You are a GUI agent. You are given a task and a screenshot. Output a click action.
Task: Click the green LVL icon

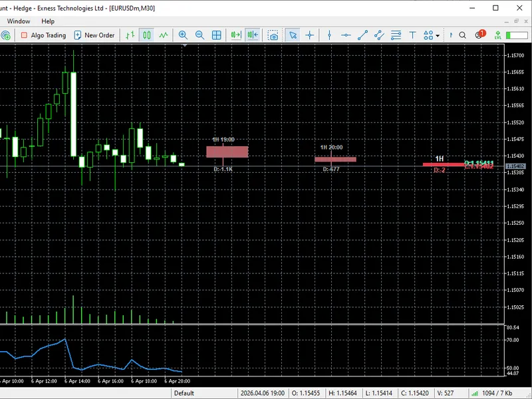(497, 35)
